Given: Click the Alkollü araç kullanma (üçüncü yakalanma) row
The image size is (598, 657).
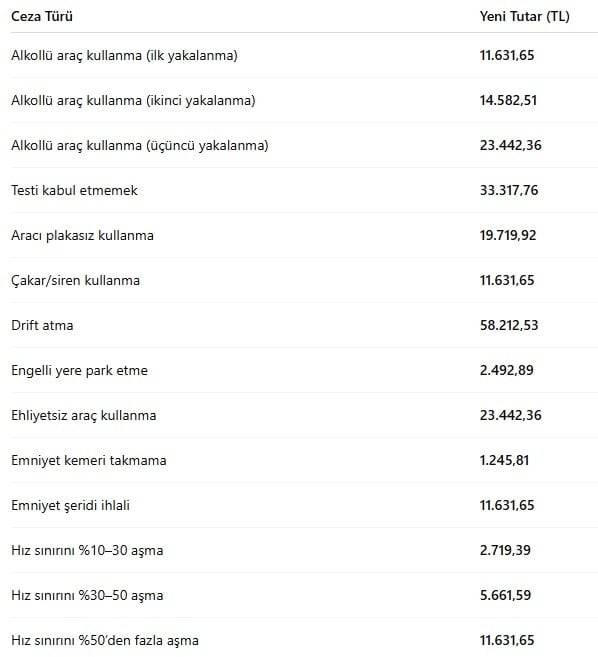Looking at the screenshot, I should pyautogui.click(x=304, y=145).
